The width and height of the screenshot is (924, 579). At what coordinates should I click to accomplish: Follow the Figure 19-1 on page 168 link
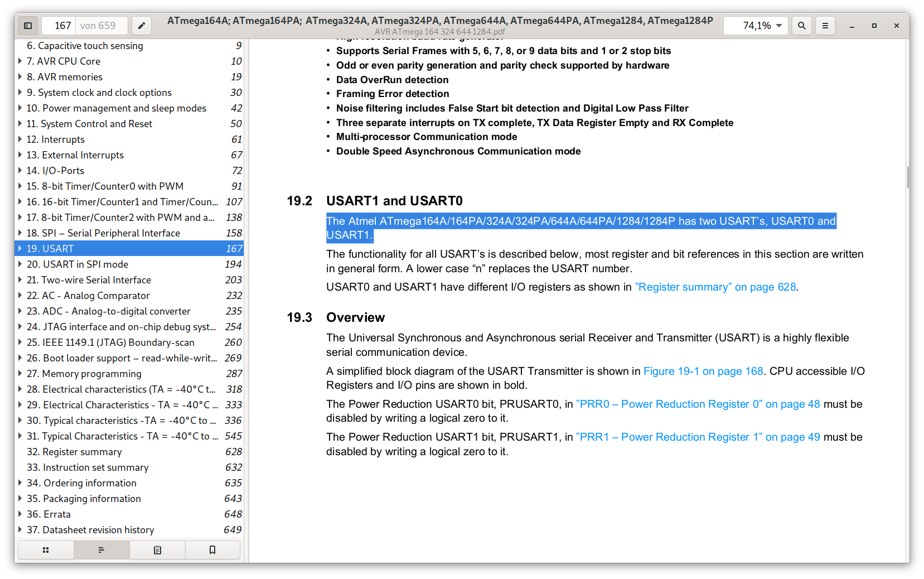703,371
